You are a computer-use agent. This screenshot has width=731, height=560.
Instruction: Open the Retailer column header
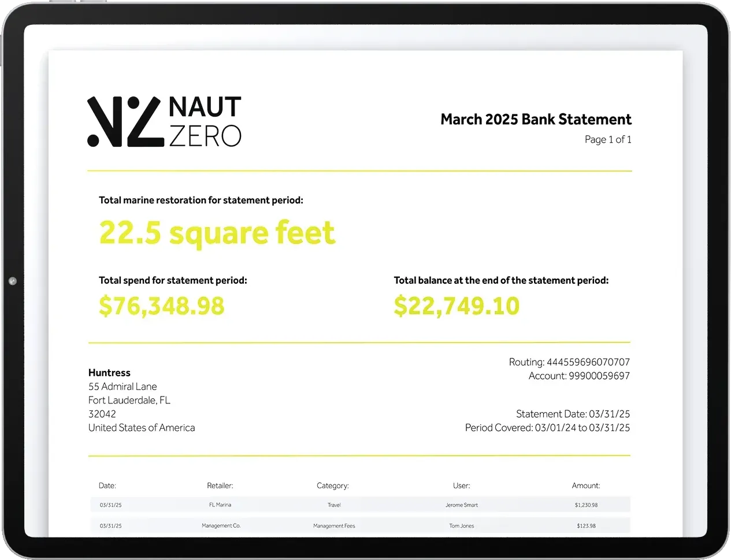(221, 485)
